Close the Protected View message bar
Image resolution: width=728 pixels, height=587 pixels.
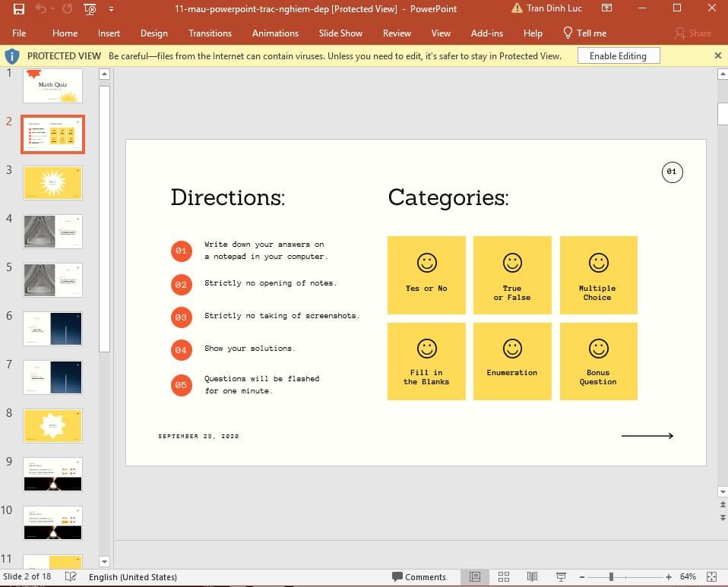click(718, 55)
